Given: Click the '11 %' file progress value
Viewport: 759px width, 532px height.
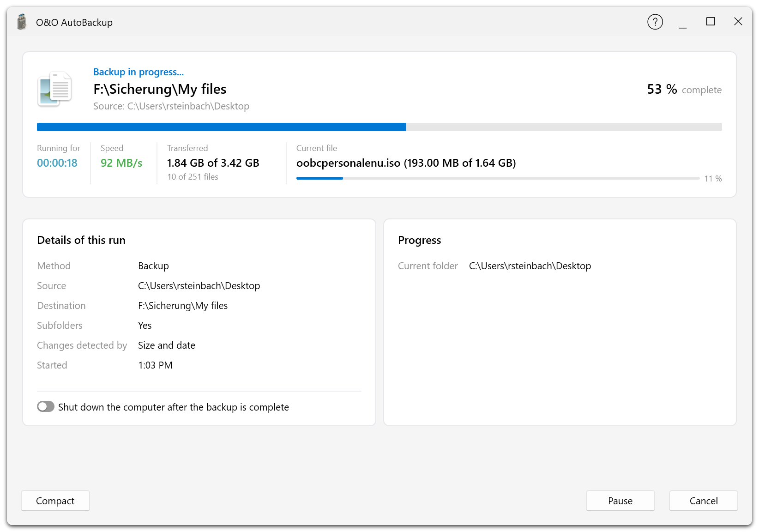Looking at the screenshot, I should (x=713, y=179).
